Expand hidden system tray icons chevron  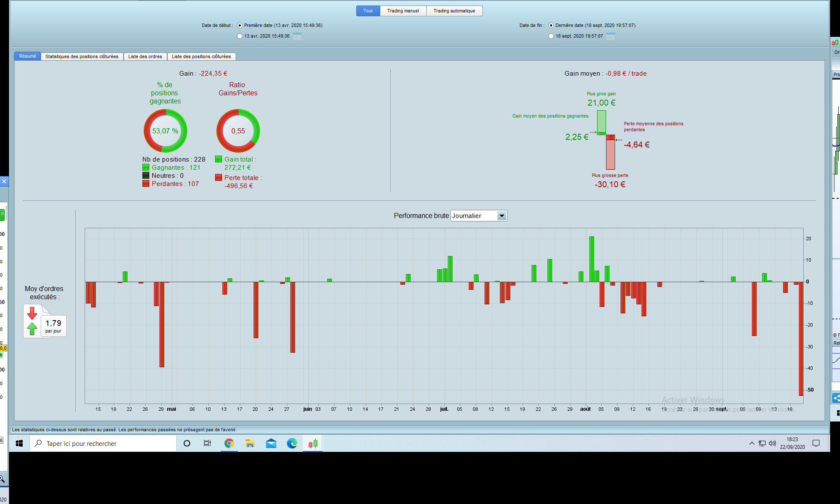point(751,443)
